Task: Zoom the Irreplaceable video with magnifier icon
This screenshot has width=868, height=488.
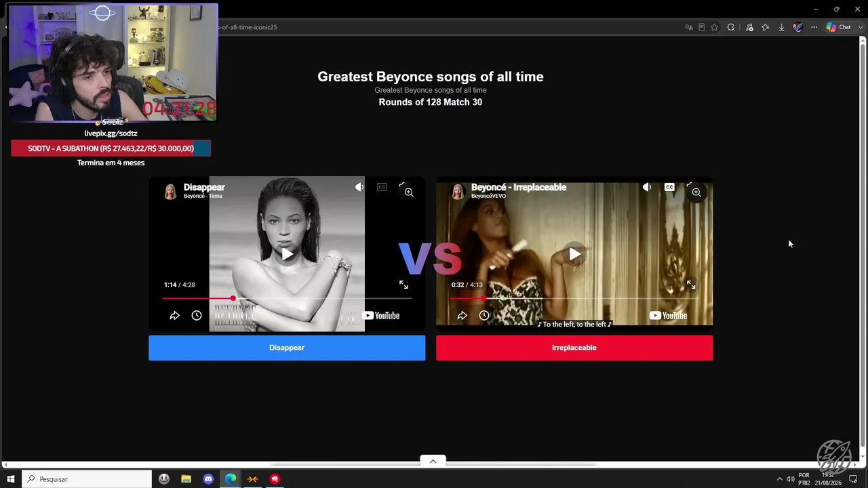Action: [696, 192]
